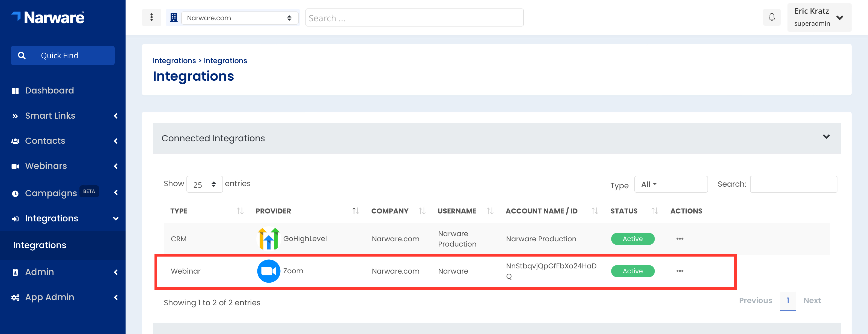Screen dimensions: 868x334
Task: Click the App Admin gears icon
Action: (x=15, y=298)
